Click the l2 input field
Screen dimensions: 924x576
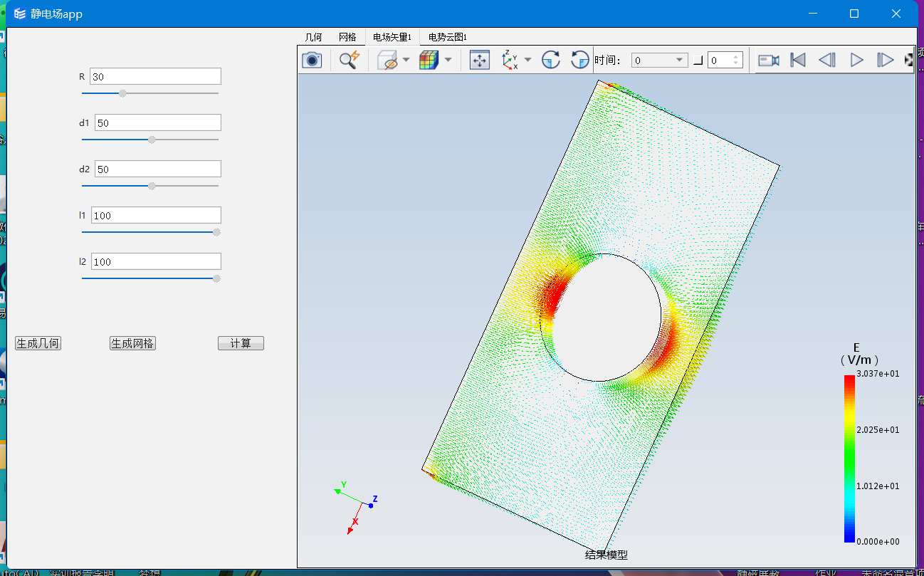coord(156,261)
